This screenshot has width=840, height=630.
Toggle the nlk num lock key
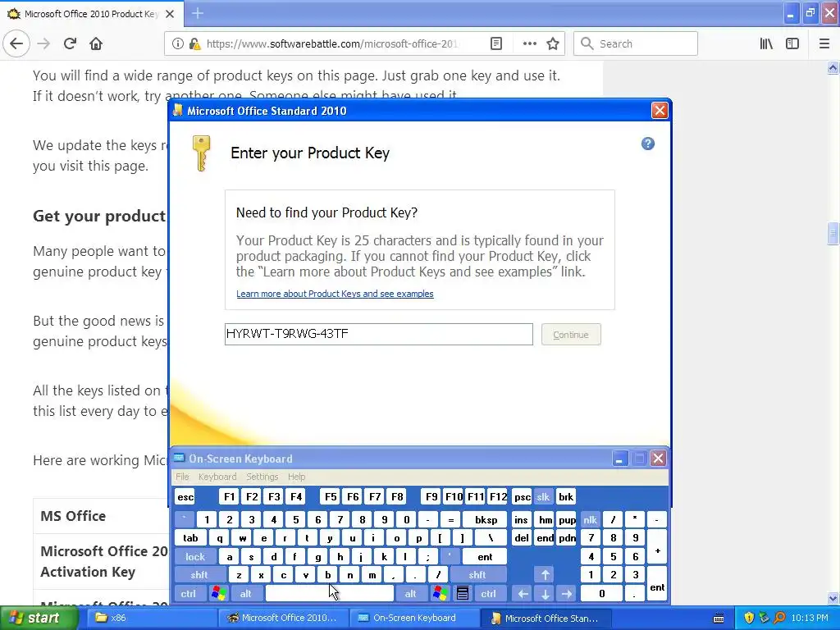(590, 519)
